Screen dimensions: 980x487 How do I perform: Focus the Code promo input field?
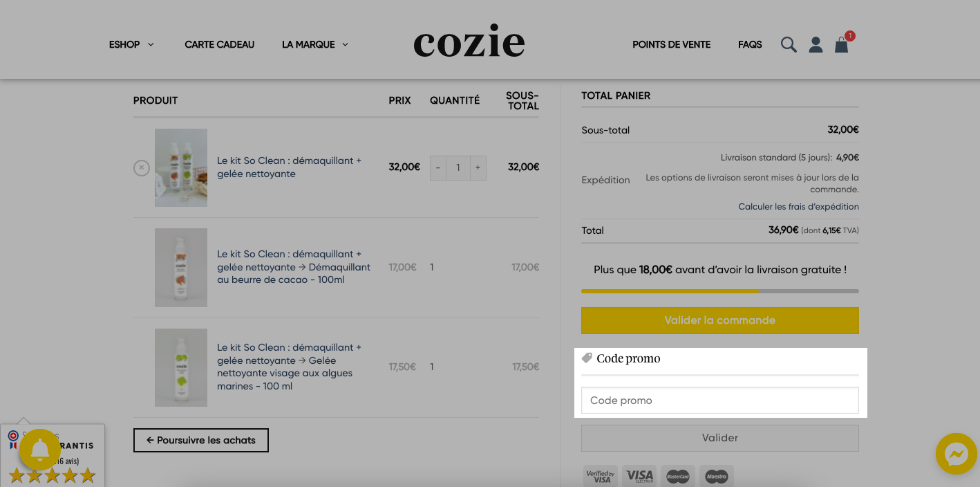pyautogui.click(x=720, y=401)
